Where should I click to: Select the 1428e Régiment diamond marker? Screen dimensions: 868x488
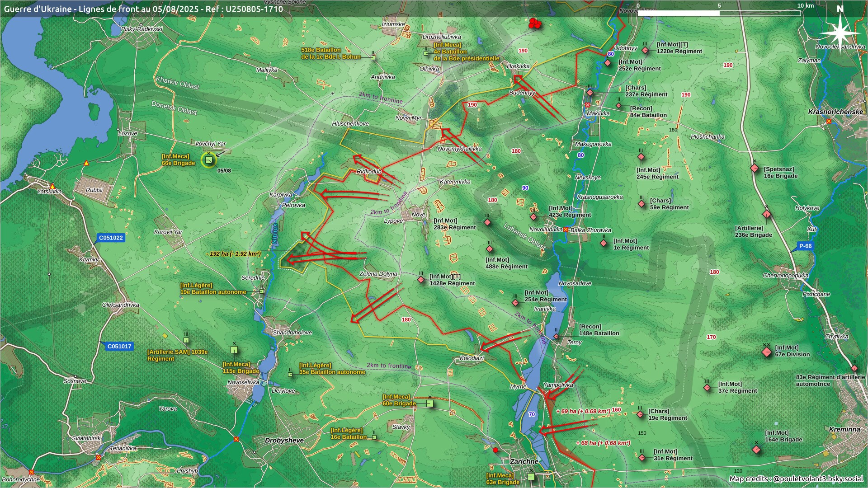tap(421, 280)
